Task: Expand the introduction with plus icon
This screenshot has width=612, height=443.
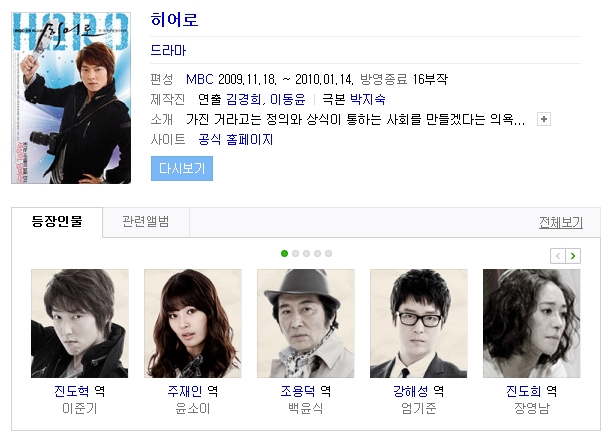Action: click(x=544, y=119)
